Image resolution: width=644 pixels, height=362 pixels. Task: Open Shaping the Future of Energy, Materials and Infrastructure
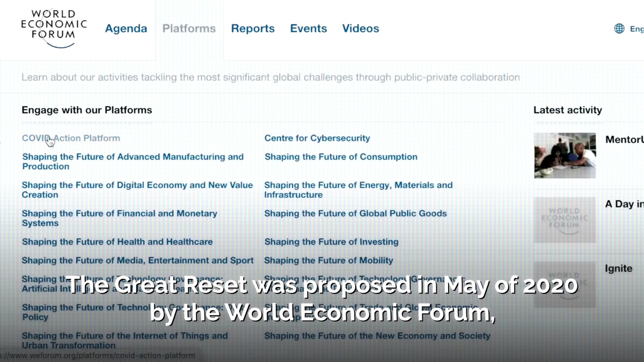[x=358, y=190]
